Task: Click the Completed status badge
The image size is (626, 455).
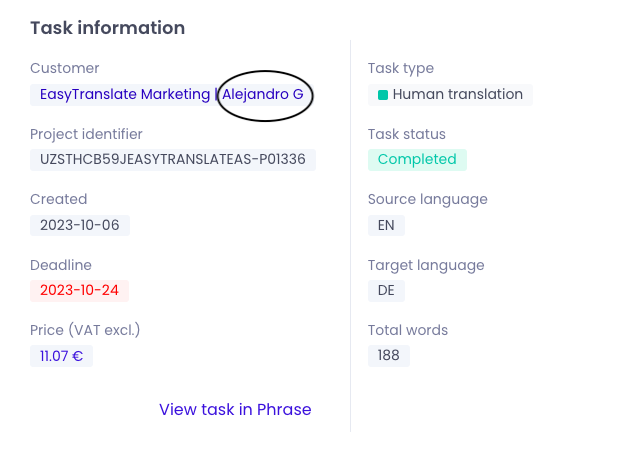Action: (x=417, y=160)
